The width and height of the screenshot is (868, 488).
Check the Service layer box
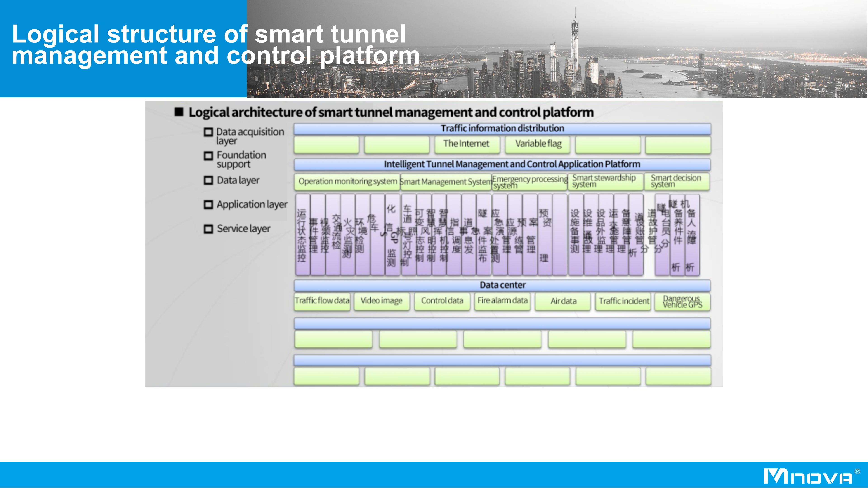[x=209, y=229]
